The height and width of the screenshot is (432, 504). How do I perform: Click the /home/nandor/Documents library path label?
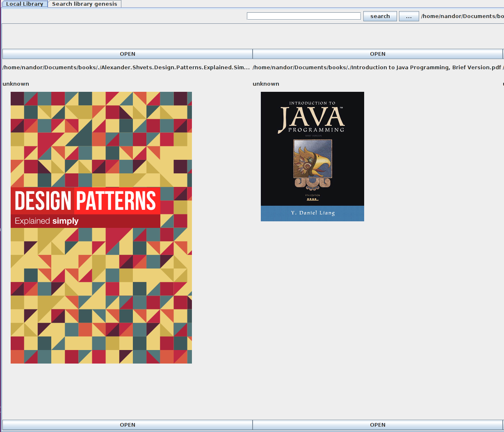pyautogui.click(x=462, y=16)
